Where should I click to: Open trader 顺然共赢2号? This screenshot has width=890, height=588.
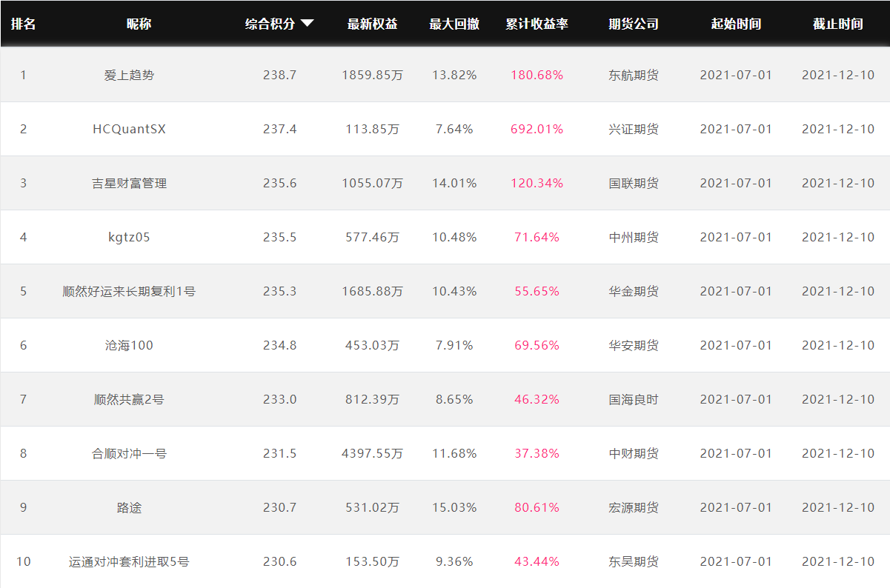130,399
